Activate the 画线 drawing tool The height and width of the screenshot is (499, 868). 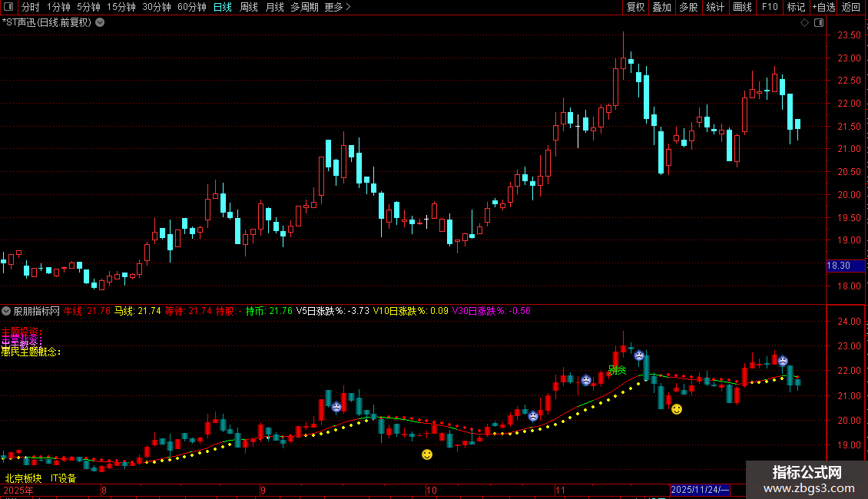pos(742,7)
